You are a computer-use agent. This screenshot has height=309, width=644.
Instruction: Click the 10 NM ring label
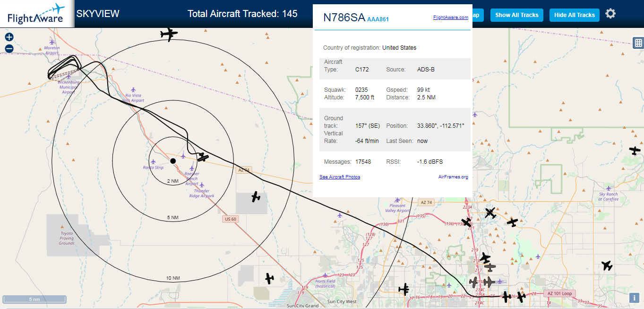click(x=173, y=278)
